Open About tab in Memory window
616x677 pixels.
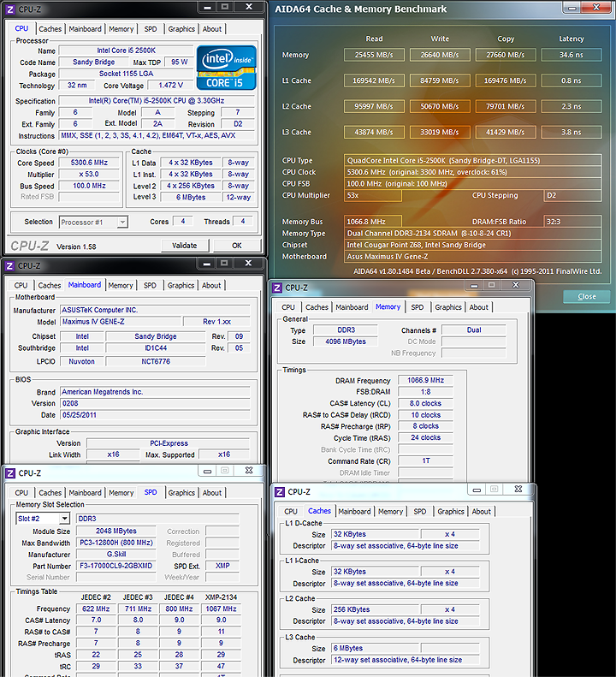point(479,307)
